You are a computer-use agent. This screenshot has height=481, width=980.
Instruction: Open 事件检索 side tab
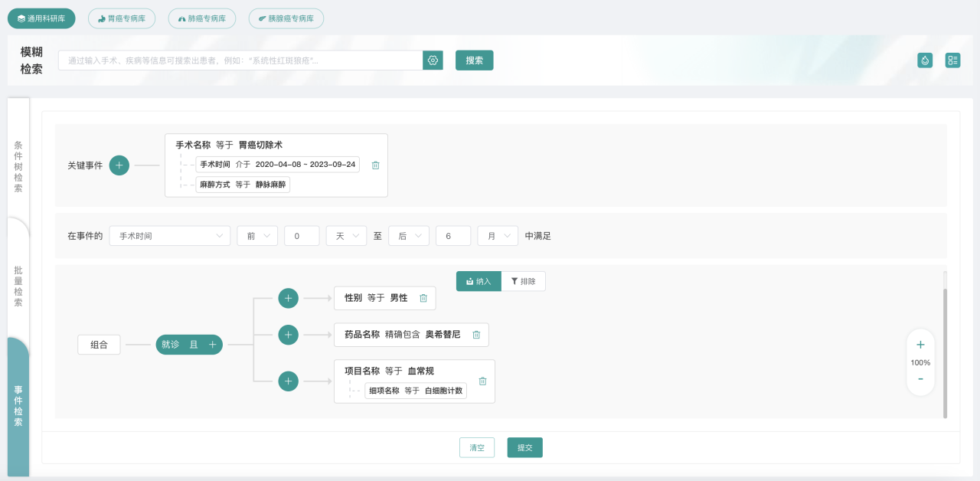click(x=18, y=406)
